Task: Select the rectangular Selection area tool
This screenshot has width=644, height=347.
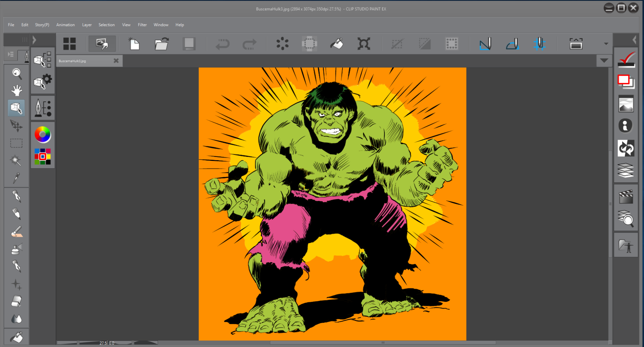Action: tap(16, 143)
